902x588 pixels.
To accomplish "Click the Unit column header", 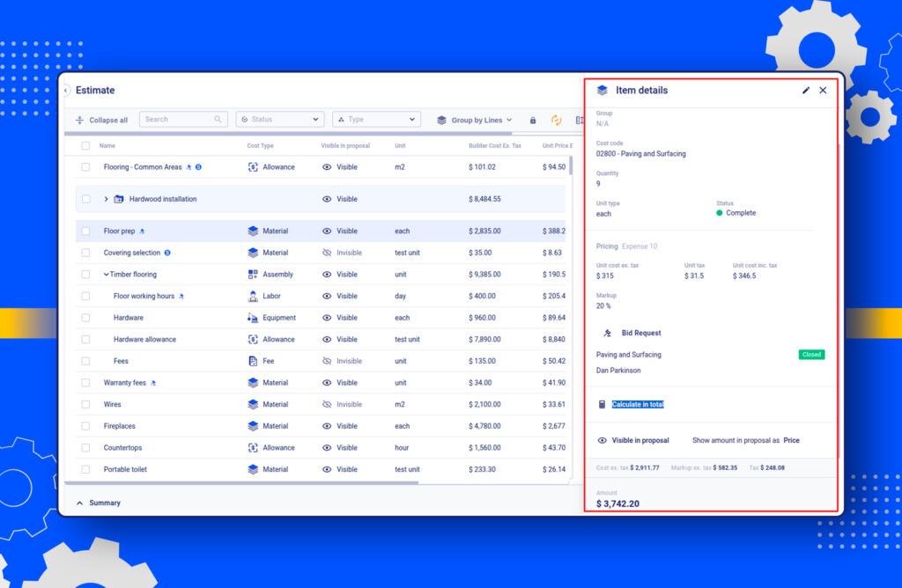I will [x=400, y=146].
